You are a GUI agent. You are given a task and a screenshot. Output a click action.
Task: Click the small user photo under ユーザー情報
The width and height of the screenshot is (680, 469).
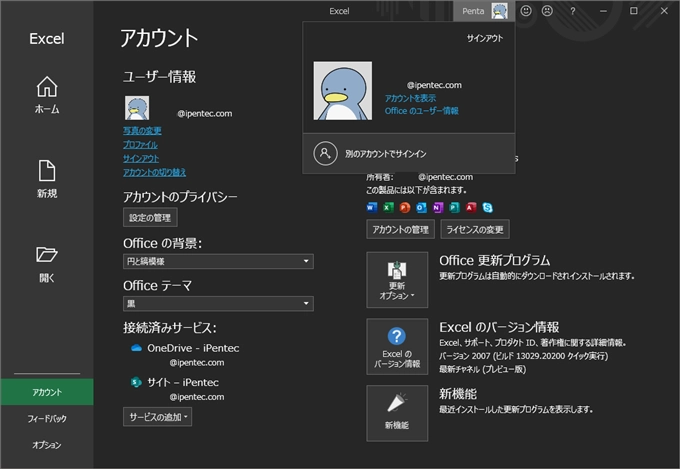click(137, 108)
